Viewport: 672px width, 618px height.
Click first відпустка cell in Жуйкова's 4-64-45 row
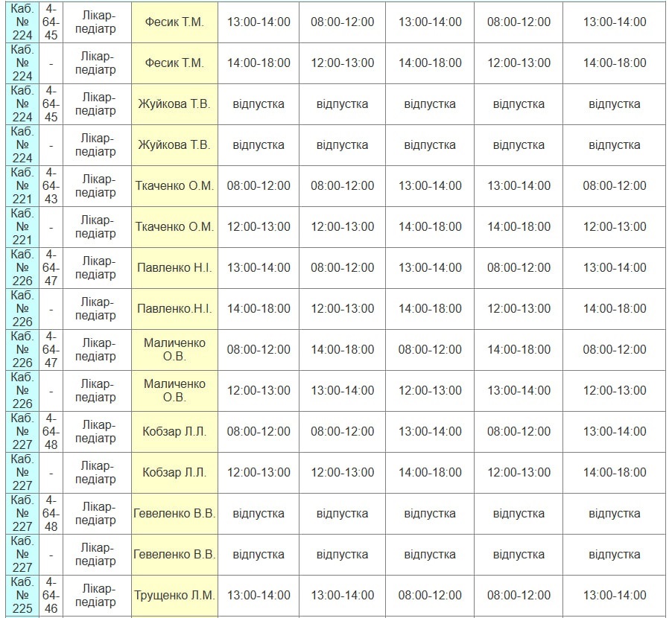click(259, 103)
